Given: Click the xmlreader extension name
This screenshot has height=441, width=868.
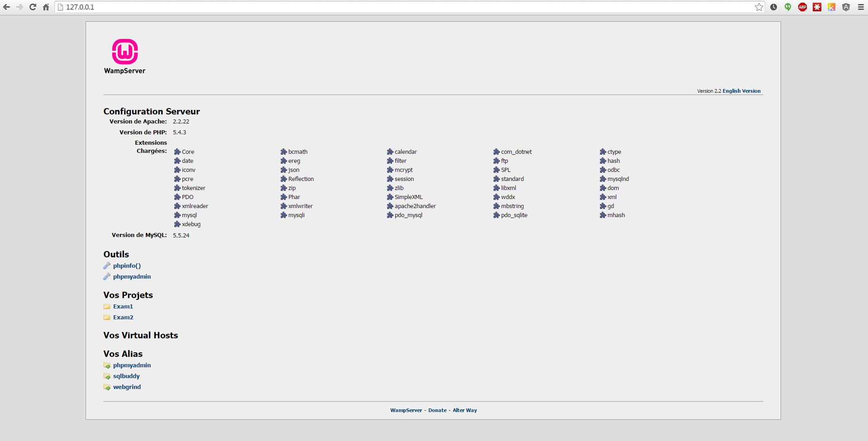Looking at the screenshot, I should coord(195,206).
